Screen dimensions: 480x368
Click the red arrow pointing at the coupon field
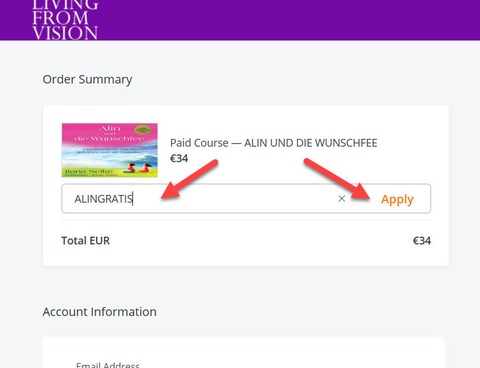(x=189, y=179)
